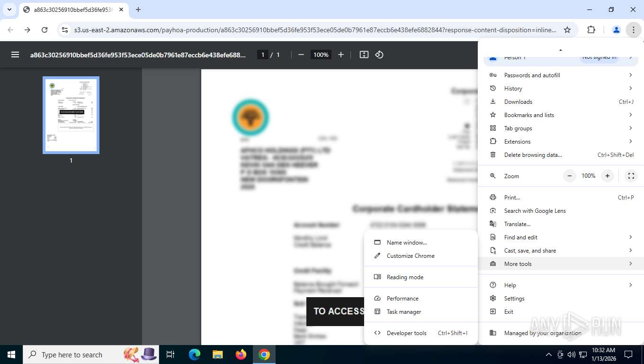Image resolution: width=644 pixels, height=364 pixels.
Task: Select Delete browsing data
Action: [x=561, y=155]
